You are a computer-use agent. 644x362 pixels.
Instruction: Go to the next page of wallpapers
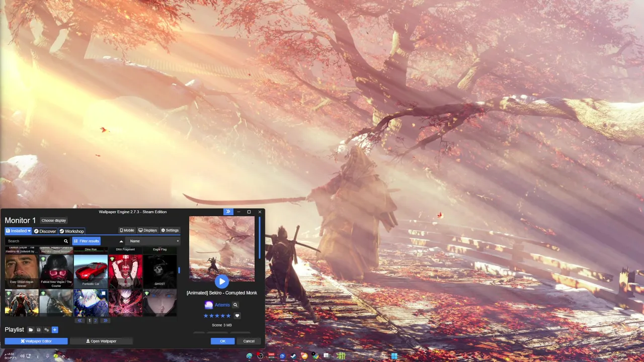point(105,320)
